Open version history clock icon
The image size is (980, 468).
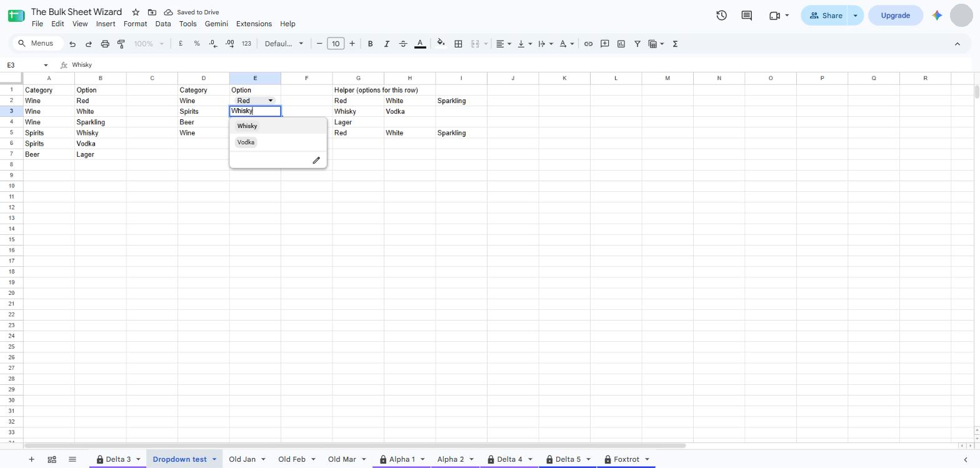(721, 16)
